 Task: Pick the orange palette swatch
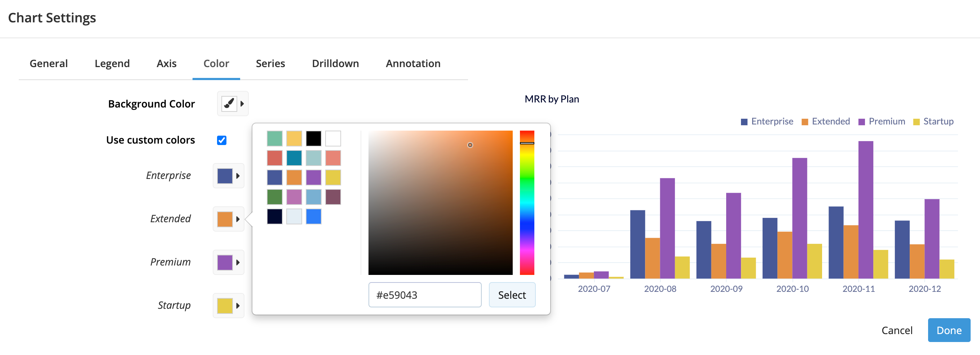[x=294, y=177]
